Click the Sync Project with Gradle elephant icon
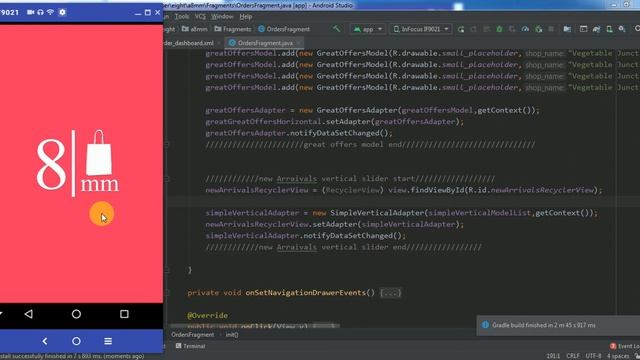The image size is (640, 360). click(596, 29)
